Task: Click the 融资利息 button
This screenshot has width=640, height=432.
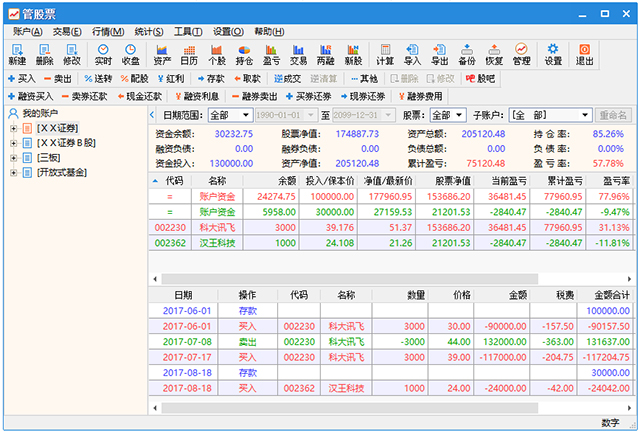Action: pos(197,96)
